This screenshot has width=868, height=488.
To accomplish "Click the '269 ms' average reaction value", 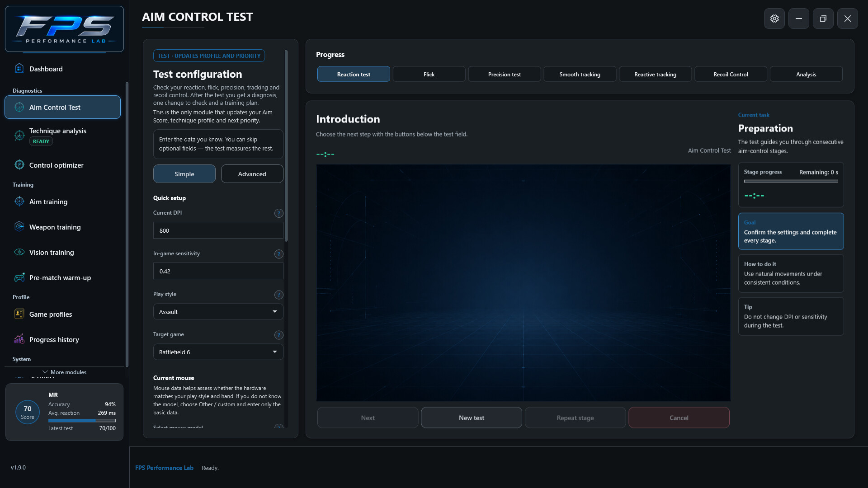I will 107,413.
